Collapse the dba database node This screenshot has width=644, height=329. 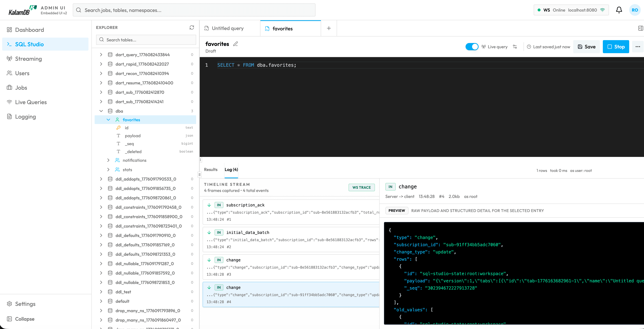(101, 111)
